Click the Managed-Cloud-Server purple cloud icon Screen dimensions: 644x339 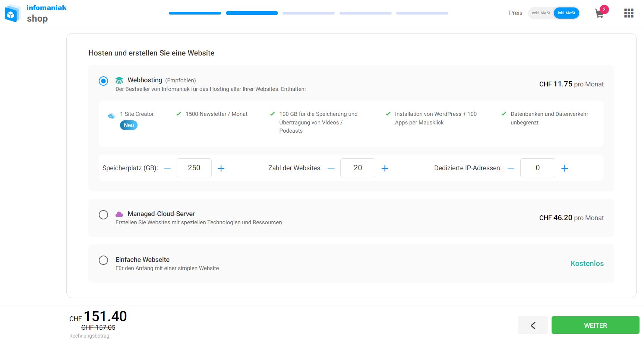click(119, 214)
